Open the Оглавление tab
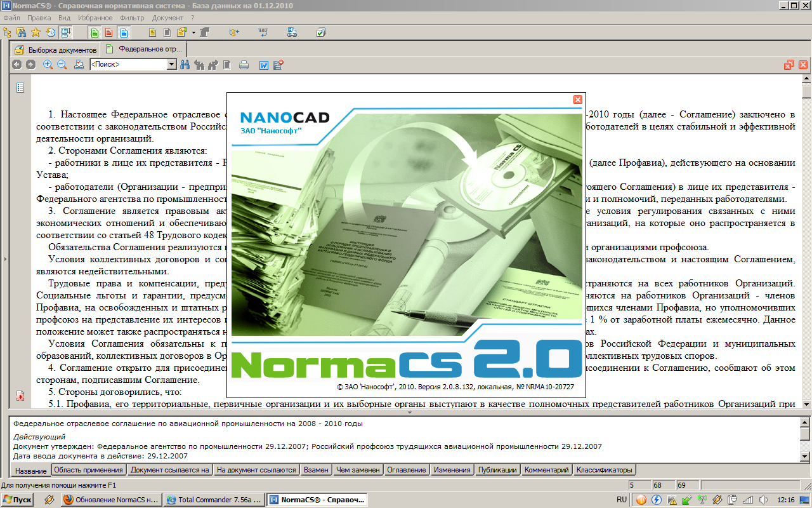The image size is (812, 508). tap(407, 470)
